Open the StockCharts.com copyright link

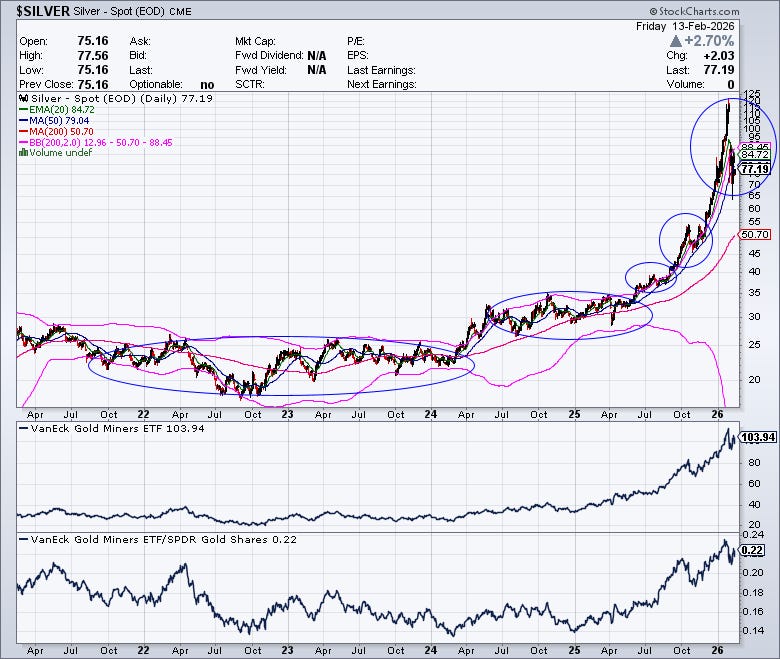pos(694,11)
